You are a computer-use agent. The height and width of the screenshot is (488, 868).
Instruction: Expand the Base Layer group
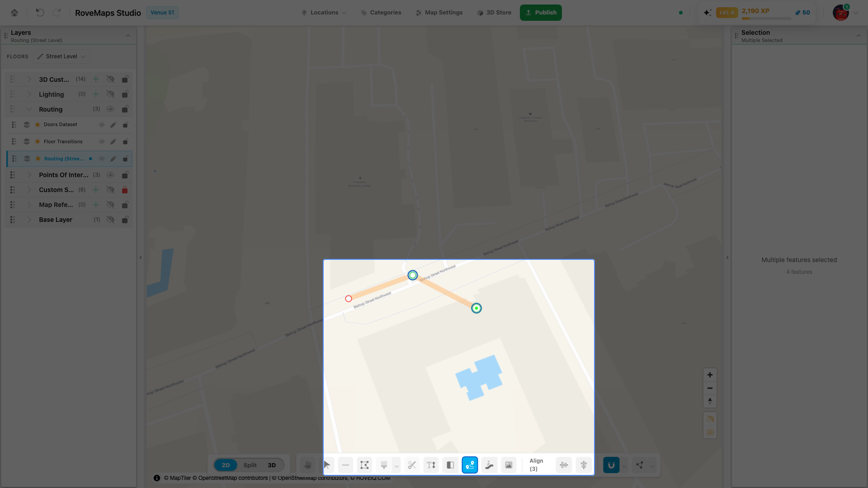coord(29,220)
